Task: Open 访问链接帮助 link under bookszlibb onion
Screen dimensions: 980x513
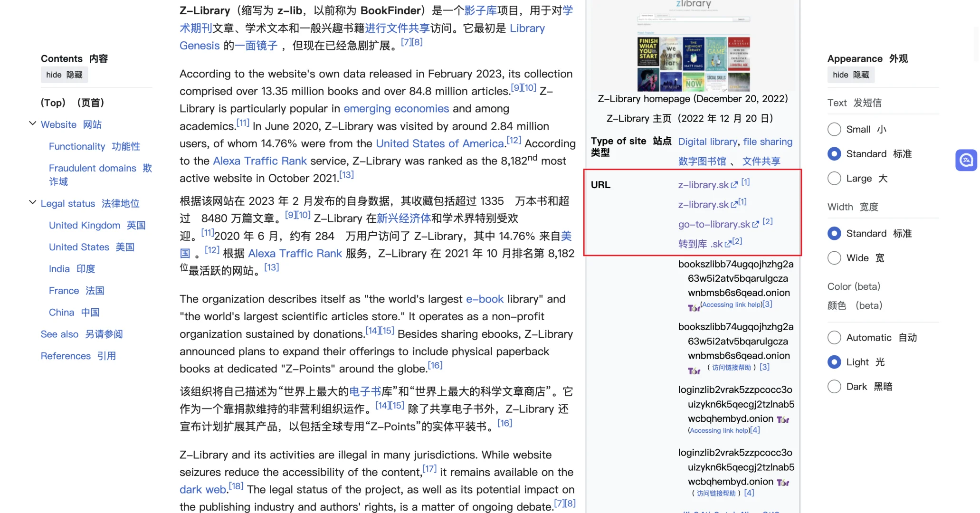Action: [732, 368]
